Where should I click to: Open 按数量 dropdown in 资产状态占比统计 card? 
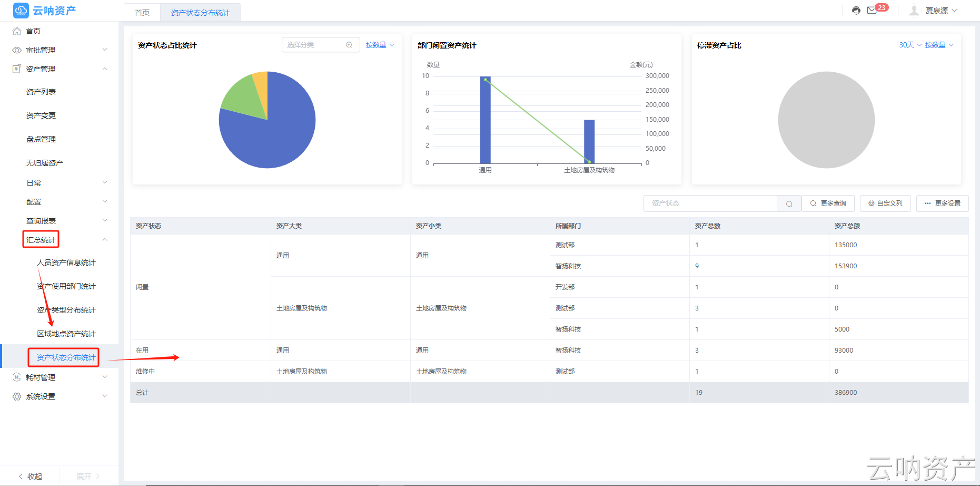pos(380,45)
